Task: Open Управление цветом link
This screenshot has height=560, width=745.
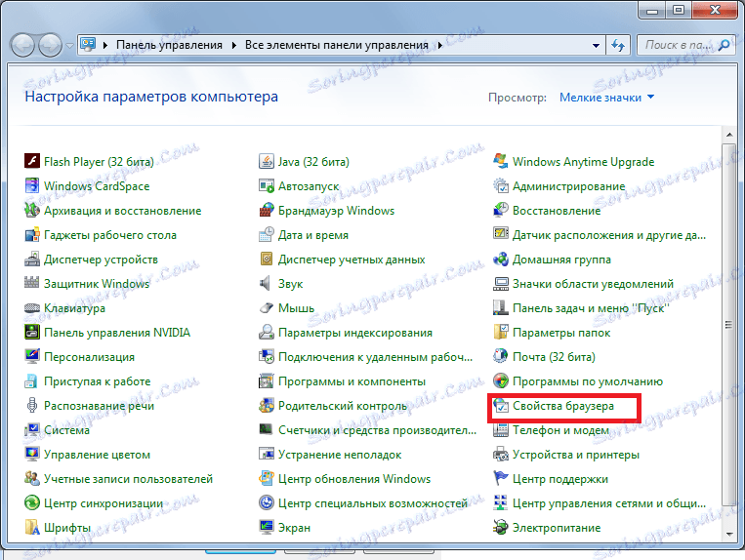Action: (x=97, y=455)
